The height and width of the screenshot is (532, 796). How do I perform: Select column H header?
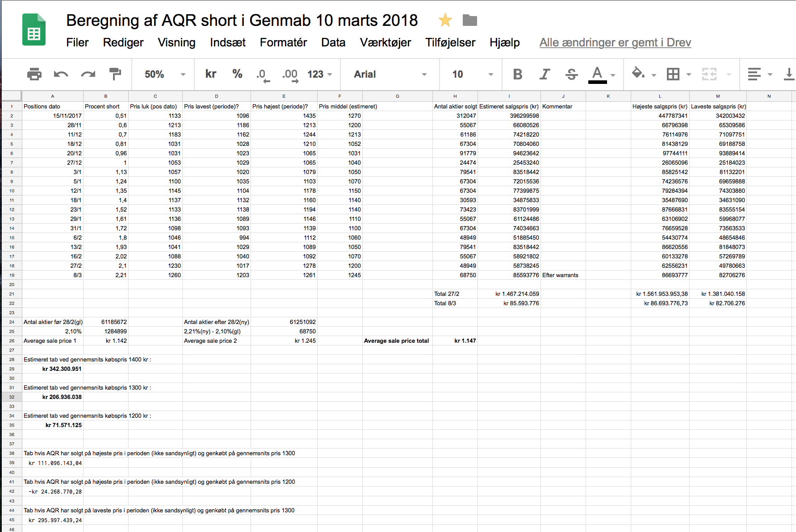coord(455,96)
